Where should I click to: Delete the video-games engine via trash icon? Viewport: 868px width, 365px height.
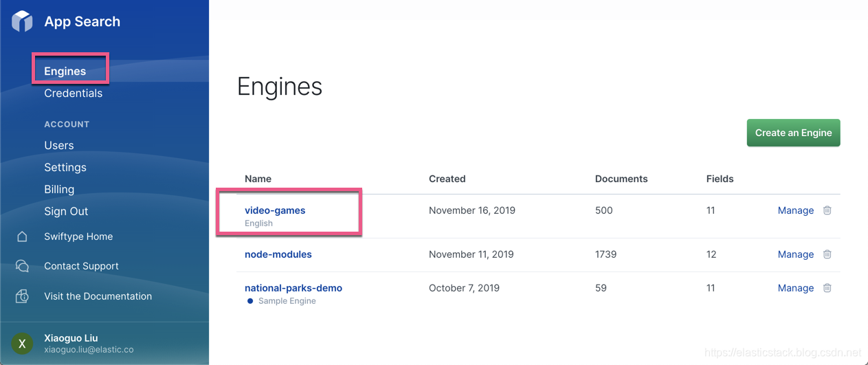[827, 210]
